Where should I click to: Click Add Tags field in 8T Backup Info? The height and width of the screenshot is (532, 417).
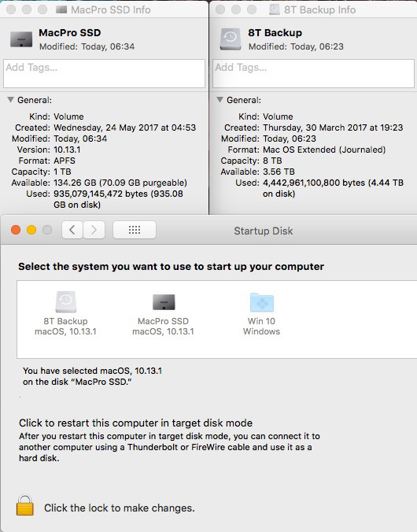[313, 74]
